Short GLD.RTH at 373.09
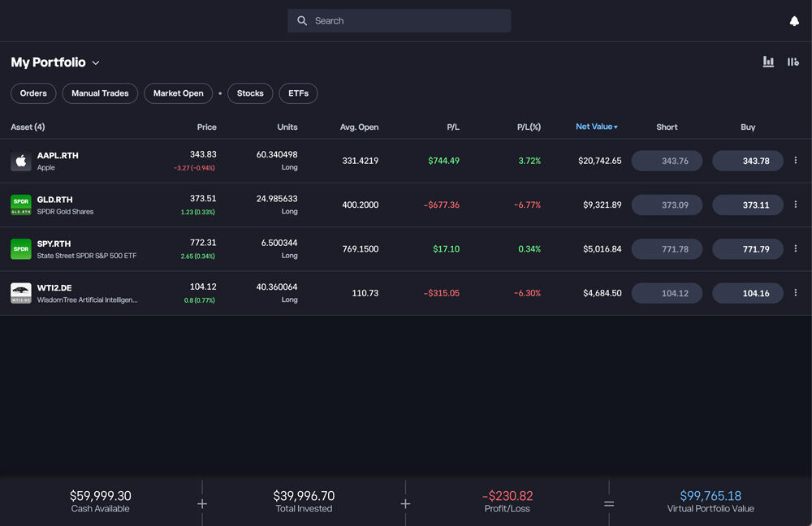Viewport: 812px width, 526px height. click(x=667, y=205)
